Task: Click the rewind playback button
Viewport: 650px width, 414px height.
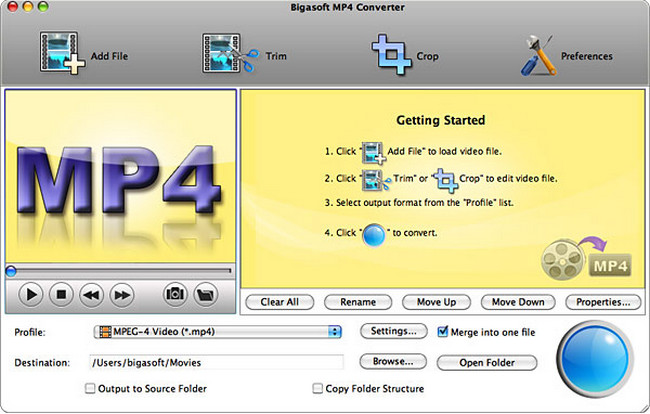Action: tap(91, 295)
